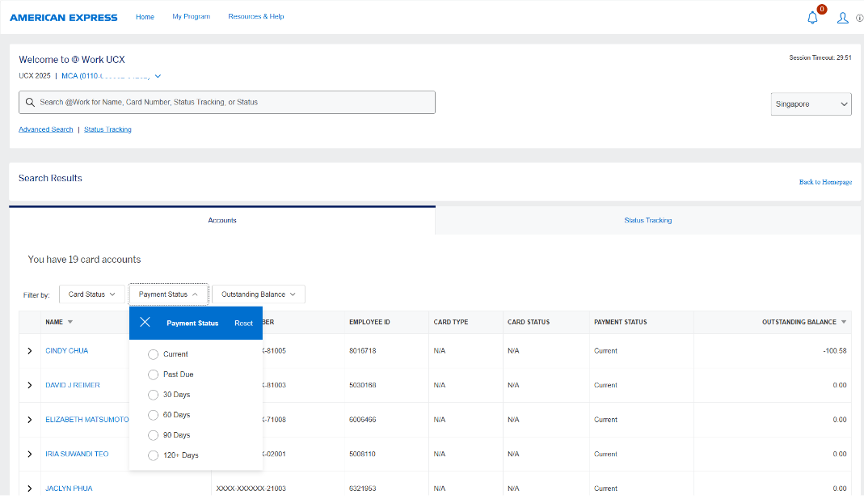The image size is (864, 496).
Task: Close the Payment Status filter popup
Action: [146, 323]
